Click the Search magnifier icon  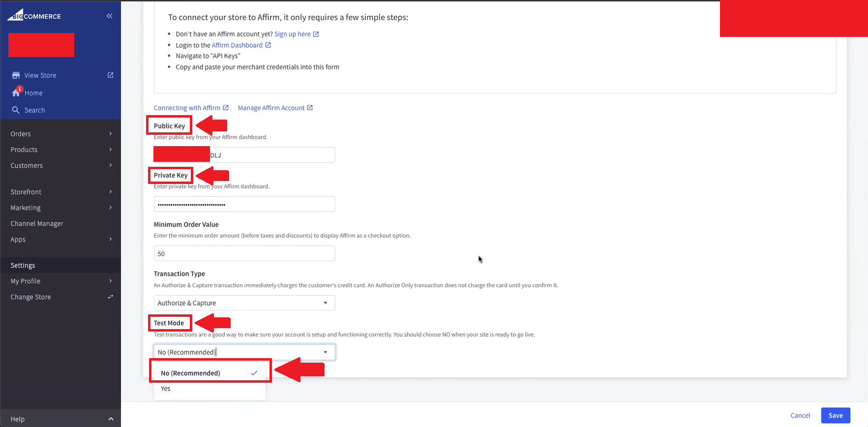[x=16, y=110]
